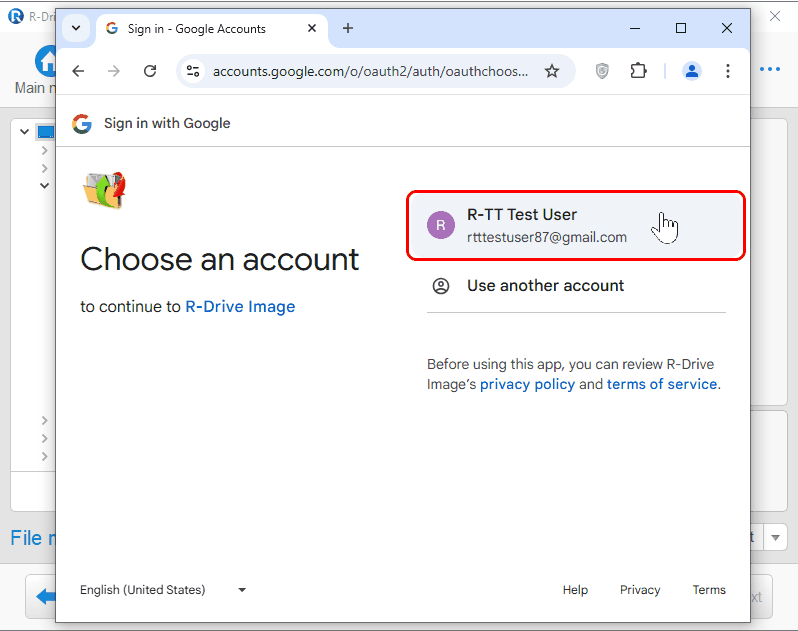Open the privacy policy link

point(527,384)
